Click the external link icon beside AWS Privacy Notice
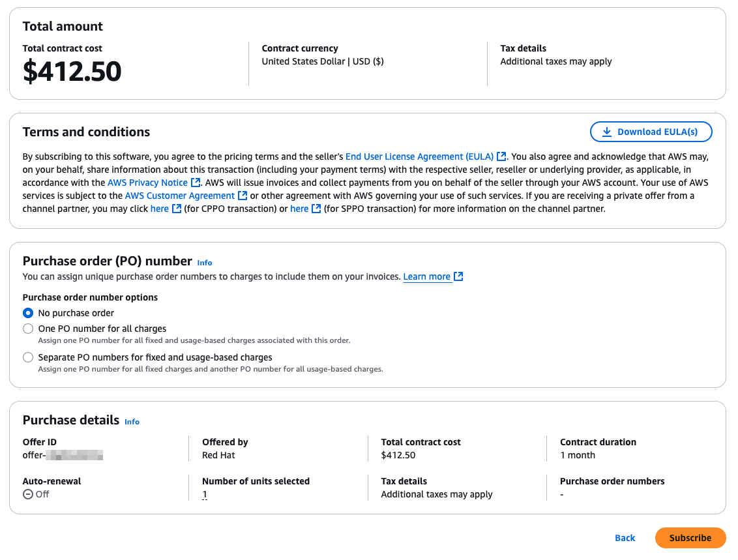 196,183
